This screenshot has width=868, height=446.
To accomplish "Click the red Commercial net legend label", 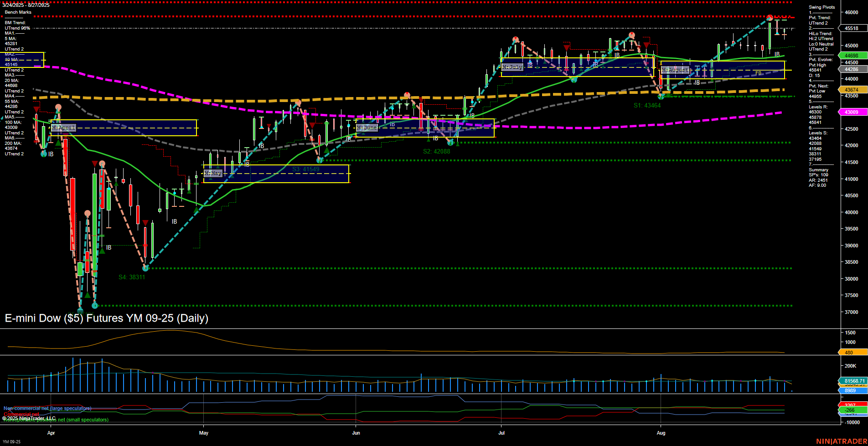I will pos(21,414).
